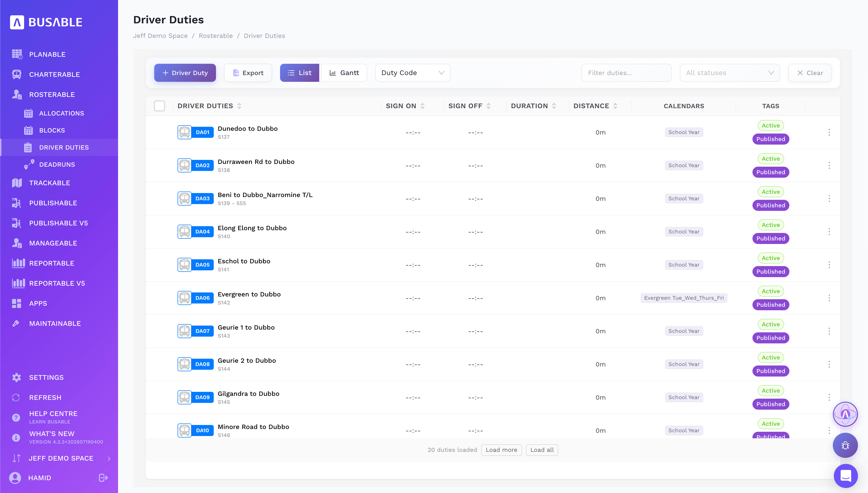Expand the All statuses dropdown
868x493 pixels.
tap(730, 73)
